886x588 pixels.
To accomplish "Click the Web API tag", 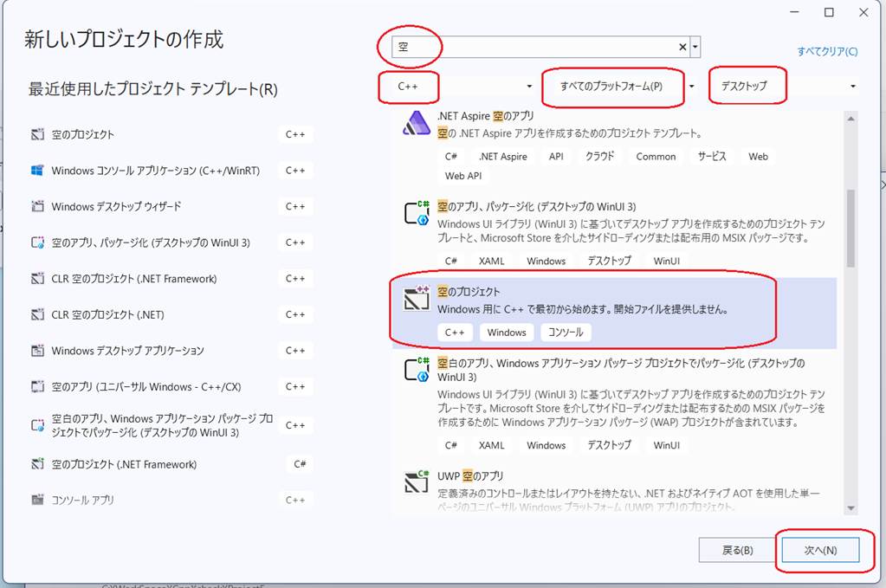I will 463,176.
